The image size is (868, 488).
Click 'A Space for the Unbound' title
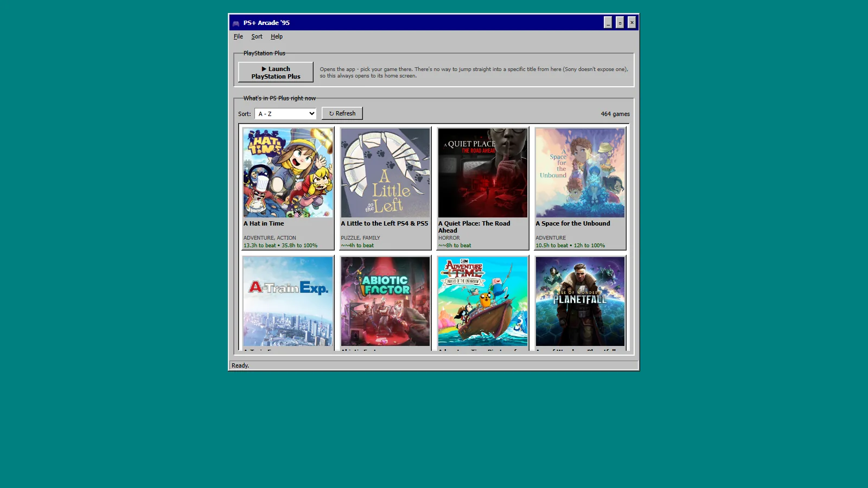click(573, 223)
